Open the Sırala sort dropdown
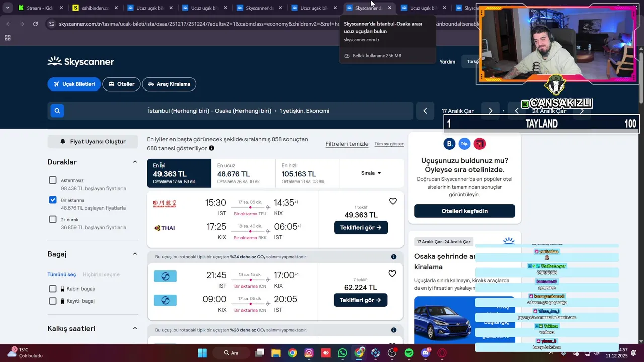The height and width of the screenshot is (362, 644). tap(371, 173)
